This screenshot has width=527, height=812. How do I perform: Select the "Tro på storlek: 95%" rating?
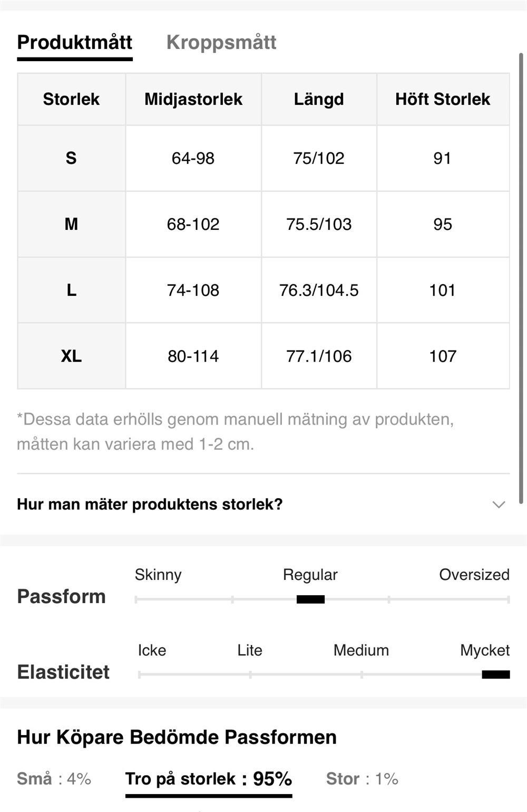[x=209, y=779]
